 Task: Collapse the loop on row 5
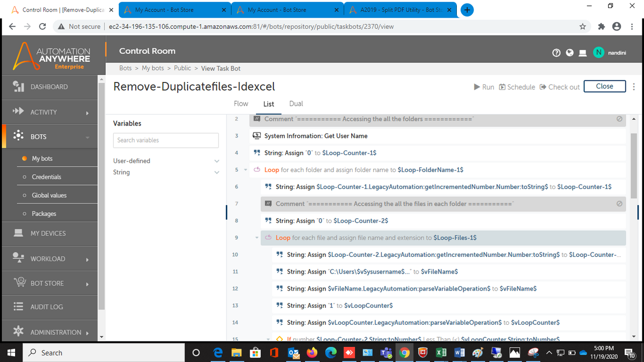pyautogui.click(x=246, y=170)
